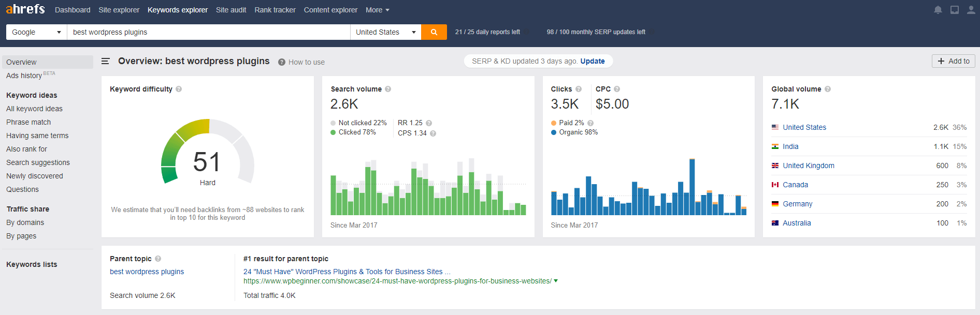Click the Add to button
Screen dimensions: 980x315
point(953,61)
